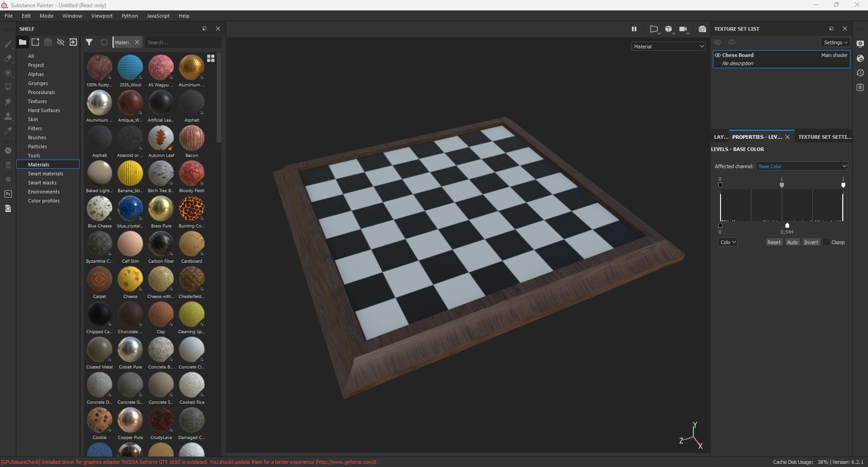Take a viewport screenshot with camera icon
This screenshot has width=868, height=467.
coord(702,29)
